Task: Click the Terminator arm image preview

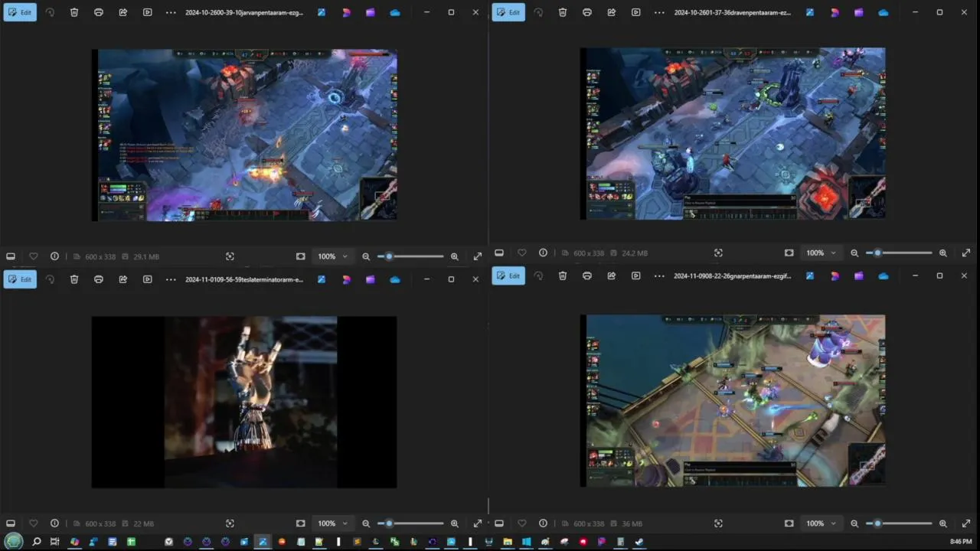Action: 244,402
